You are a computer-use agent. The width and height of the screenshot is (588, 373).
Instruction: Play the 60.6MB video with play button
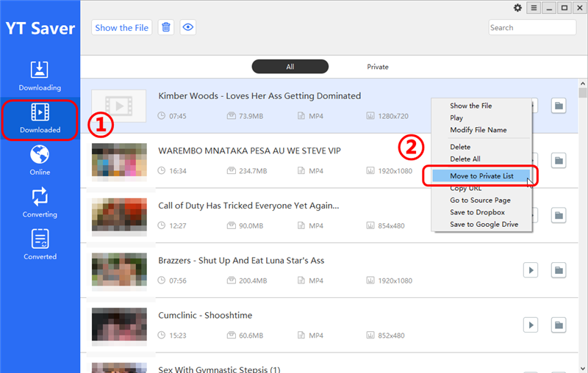[x=531, y=325]
